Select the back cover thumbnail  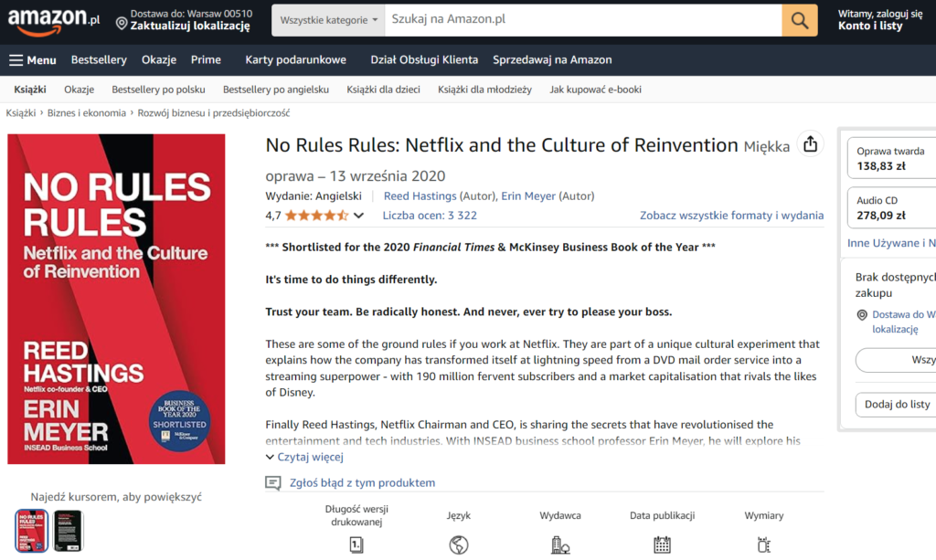coord(69,531)
